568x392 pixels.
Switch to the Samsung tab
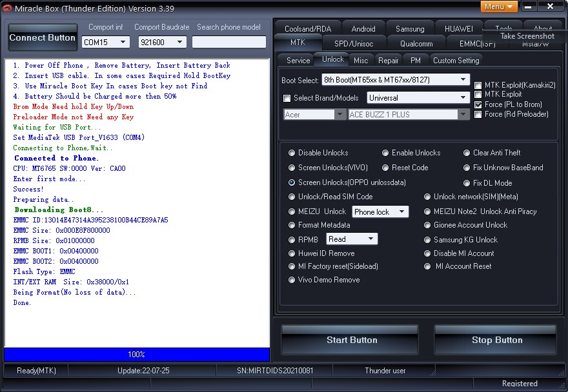[410, 28]
